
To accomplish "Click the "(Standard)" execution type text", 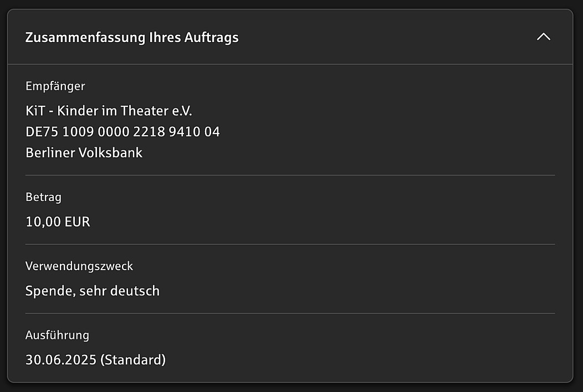I will point(133,360).
